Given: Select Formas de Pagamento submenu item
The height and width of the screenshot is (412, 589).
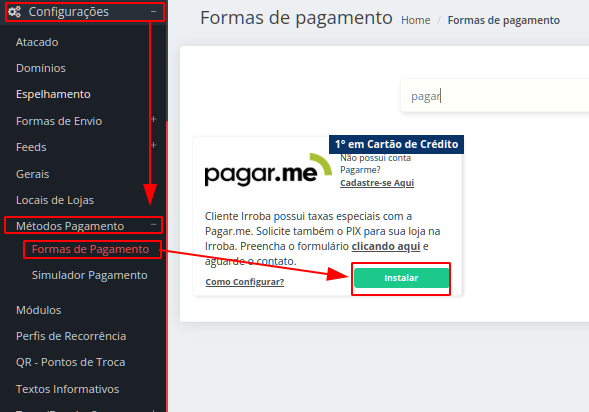Looking at the screenshot, I should (90, 249).
